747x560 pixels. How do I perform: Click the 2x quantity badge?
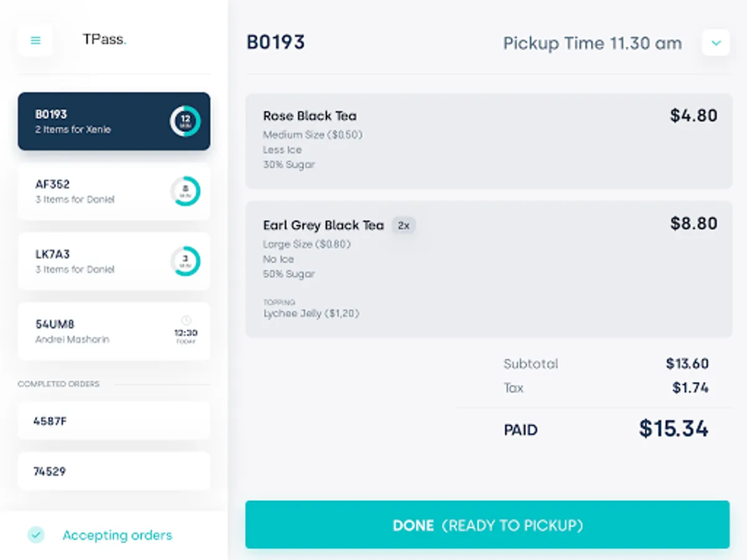click(x=403, y=225)
